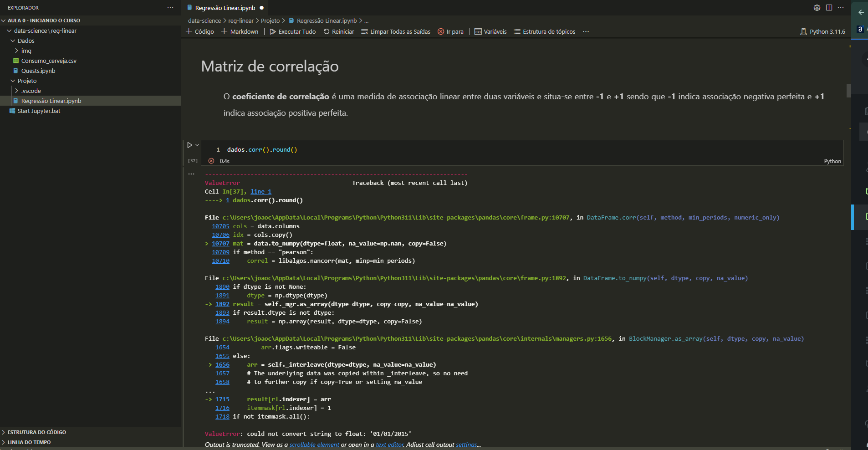Expand ESTRUTURA DO CÓDIGO panel
The width and height of the screenshot is (868, 450).
pyautogui.click(x=36, y=432)
